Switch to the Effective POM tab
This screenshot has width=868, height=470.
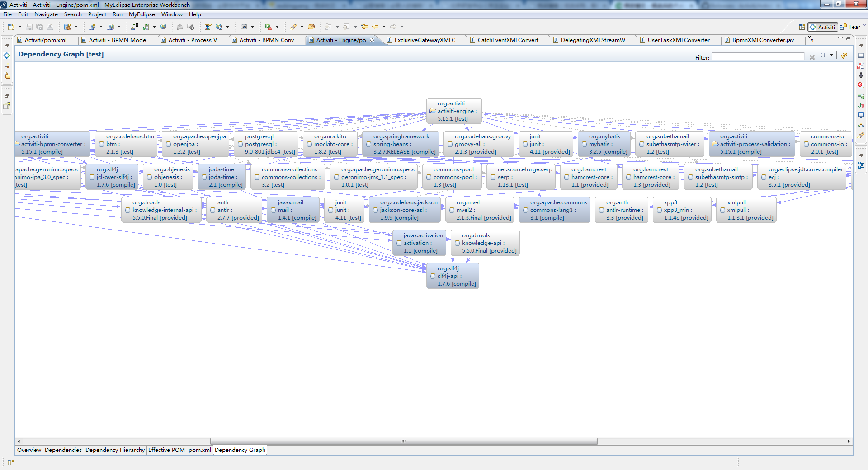click(x=166, y=450)
